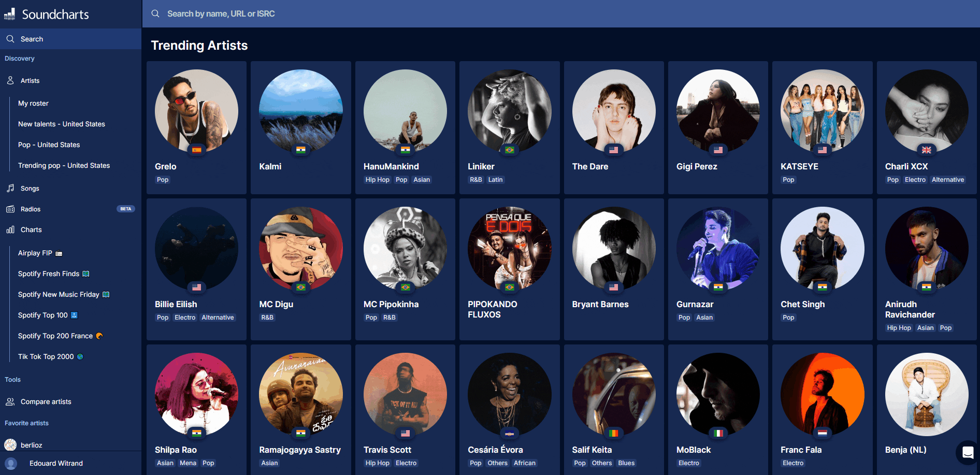Click the Soundcharts logo icon
980x475 pixels.
coord(10,14)
